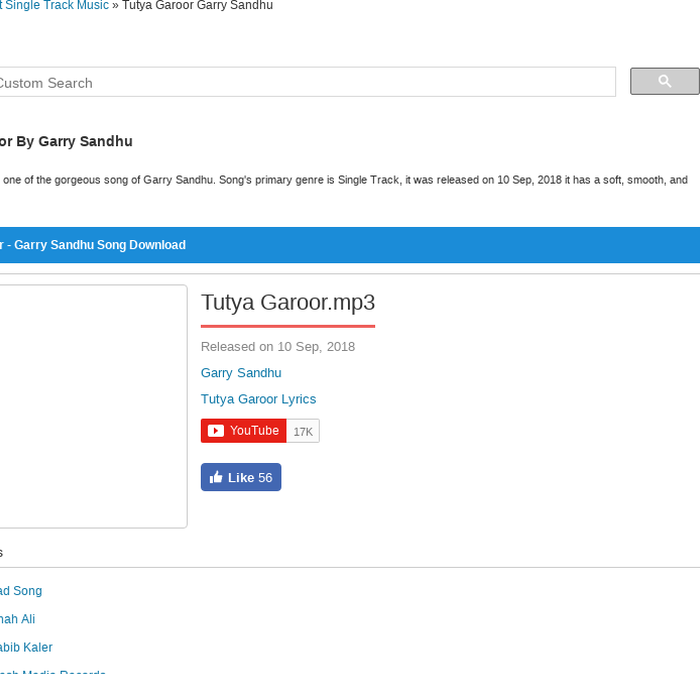Open the link ending in "nah Ali"
Screen dimensions: 700x674
click(17, 619)
